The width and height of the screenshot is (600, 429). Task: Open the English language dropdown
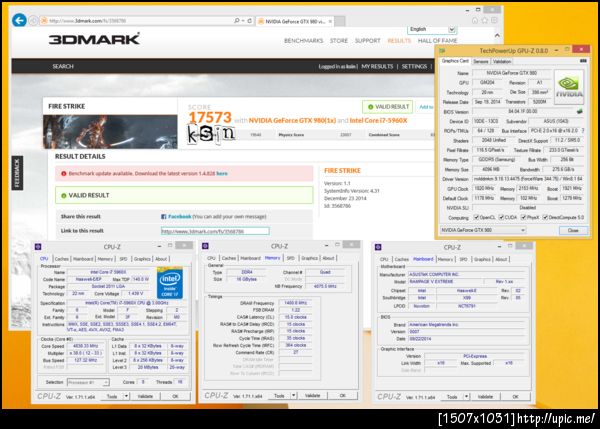(432, 29)
